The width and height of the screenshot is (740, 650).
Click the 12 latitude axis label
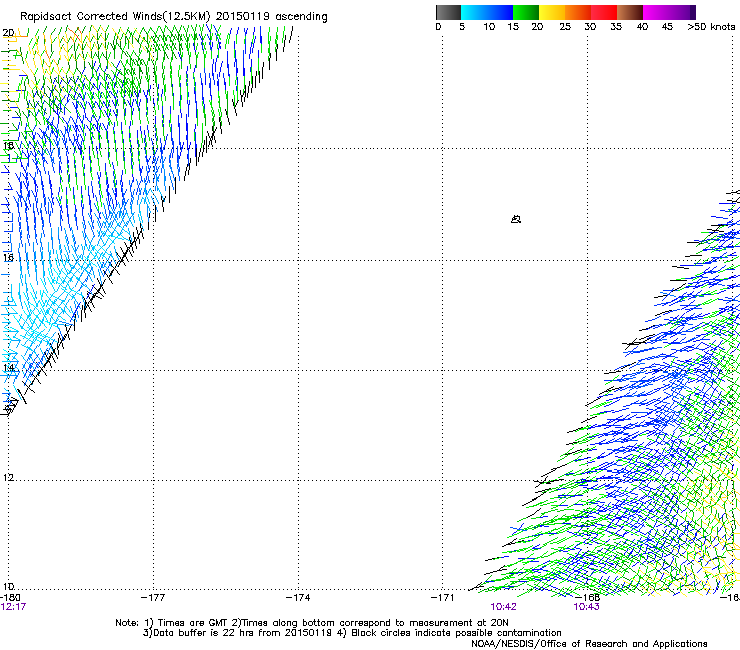(8, 477)
